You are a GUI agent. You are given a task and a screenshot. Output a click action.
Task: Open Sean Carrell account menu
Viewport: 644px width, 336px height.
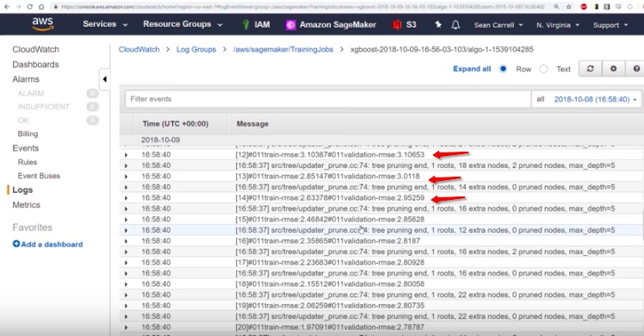click(498, 25)
